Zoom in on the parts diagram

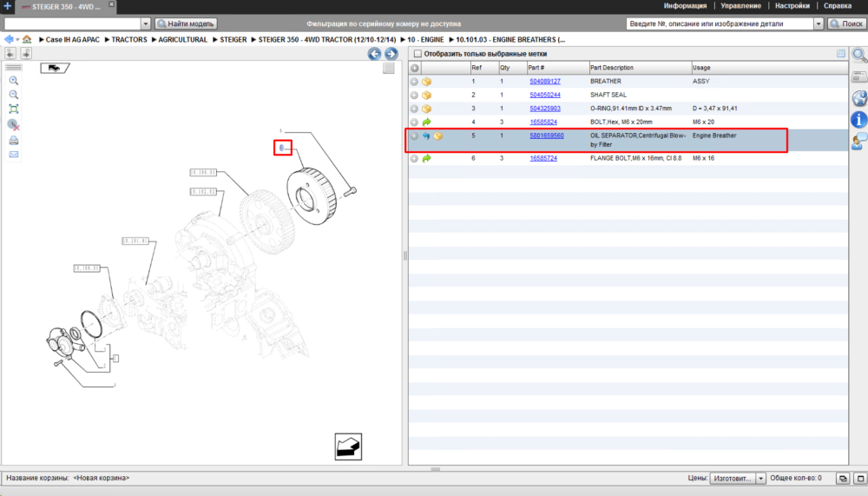(x=14, y=81)
